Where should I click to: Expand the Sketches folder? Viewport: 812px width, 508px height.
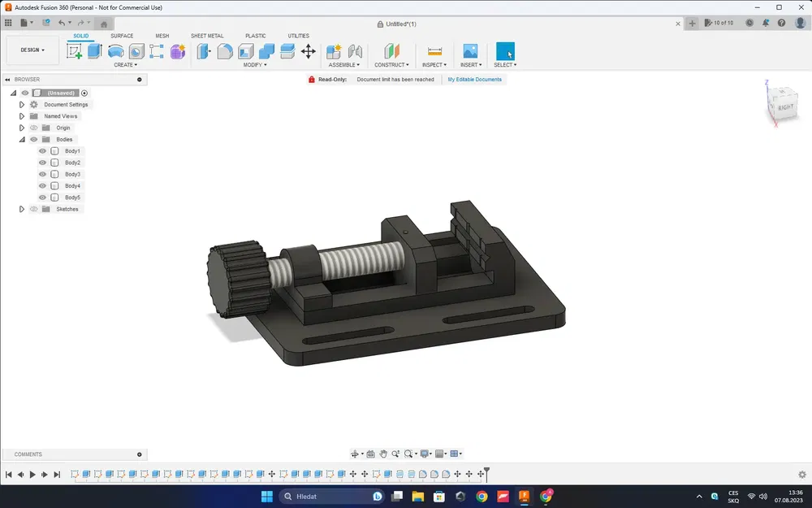coord(22,209)
